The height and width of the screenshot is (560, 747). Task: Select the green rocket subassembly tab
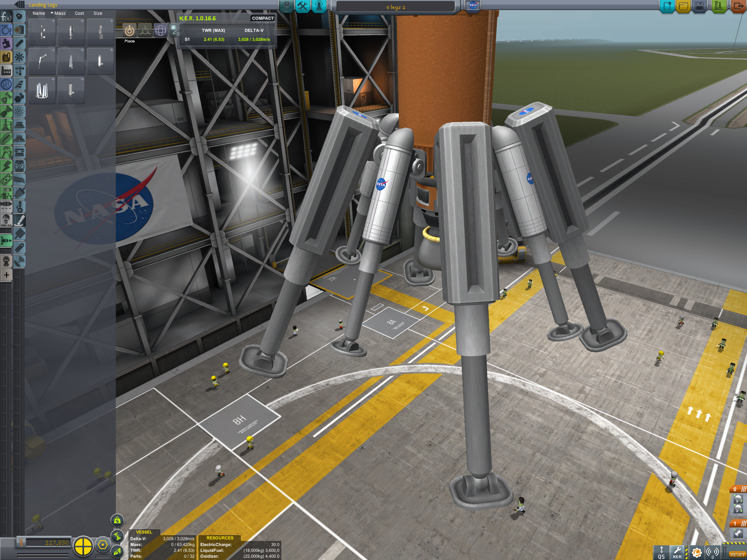click(6, 241)
